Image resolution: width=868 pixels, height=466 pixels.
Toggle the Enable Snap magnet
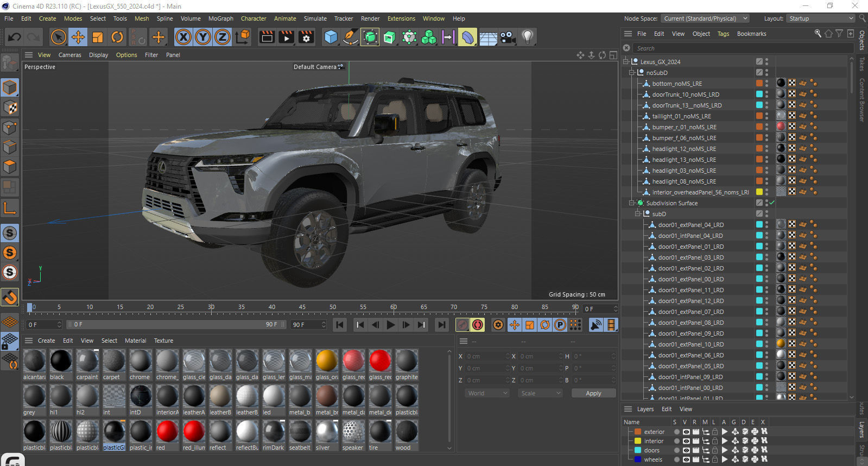click(10, 297)
